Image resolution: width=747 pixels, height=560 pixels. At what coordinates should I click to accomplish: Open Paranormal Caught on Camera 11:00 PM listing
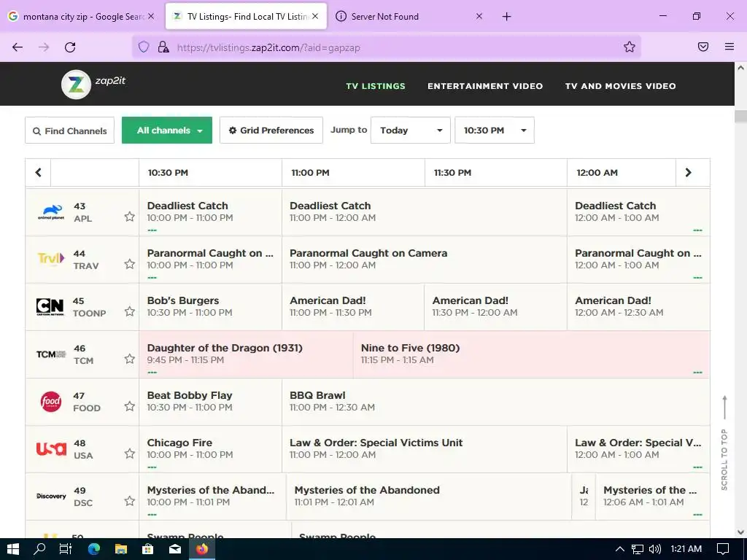pos(424,259)
